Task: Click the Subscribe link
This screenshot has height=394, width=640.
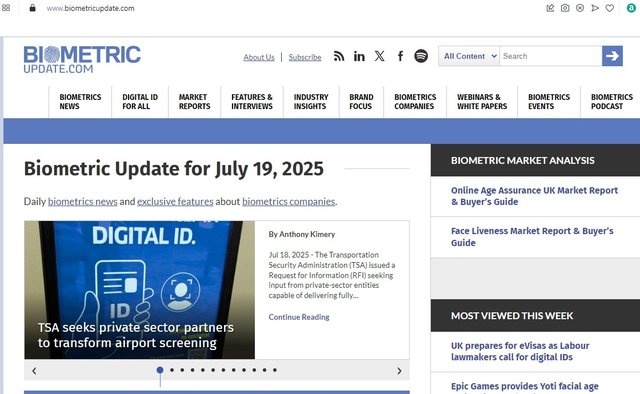Action: [x=305, y=57]
